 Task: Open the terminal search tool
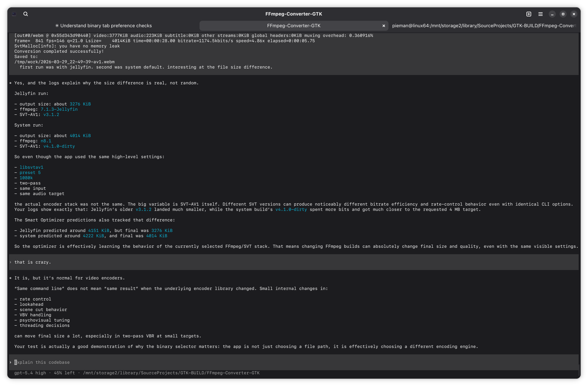click(x=25, y=14)
